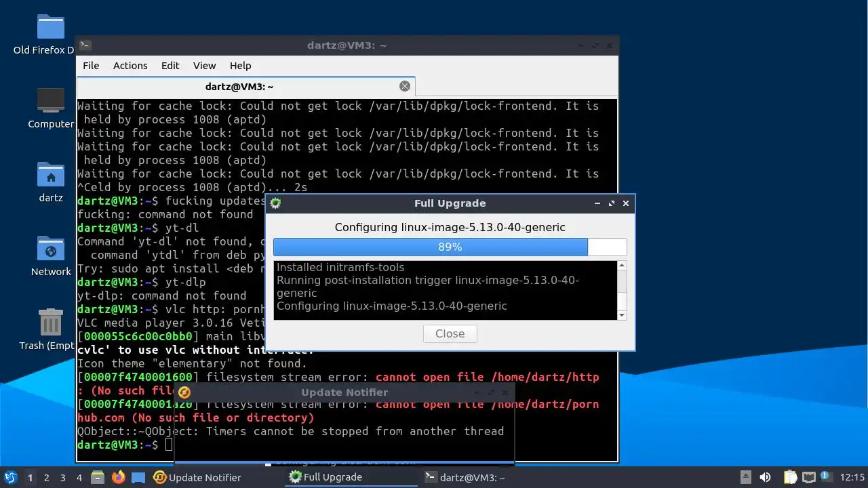This screenshot has height=488, width=868.
Task: Select the dartz home folder icon
Action: [50, 182]
